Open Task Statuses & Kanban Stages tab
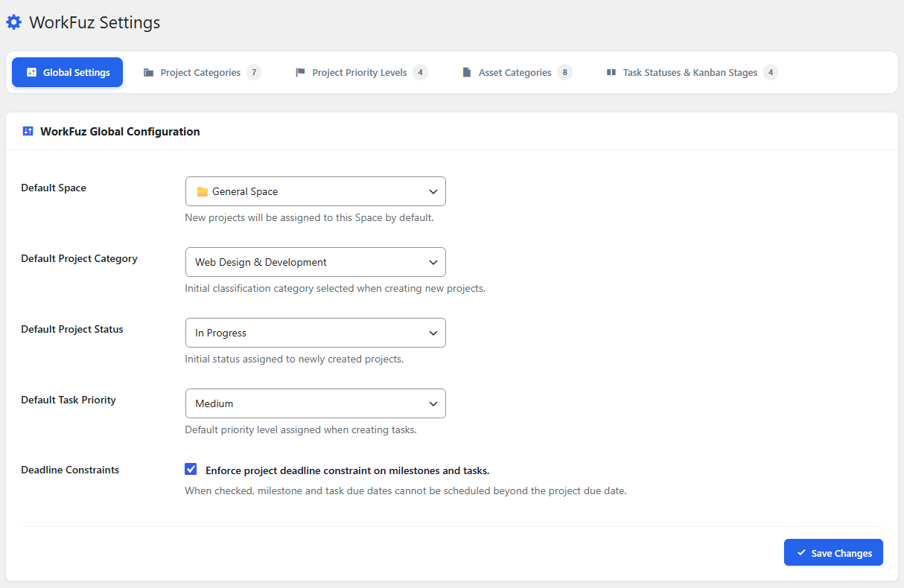 coord(692,72)
